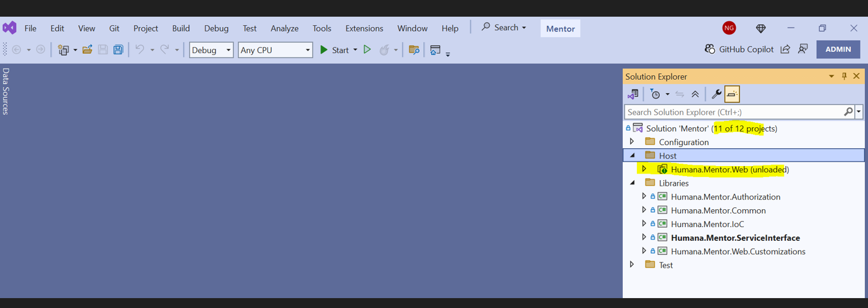Click the Open File folder icon
The height and width of the screenshot is (308, 868).
[x=87, y=49]
